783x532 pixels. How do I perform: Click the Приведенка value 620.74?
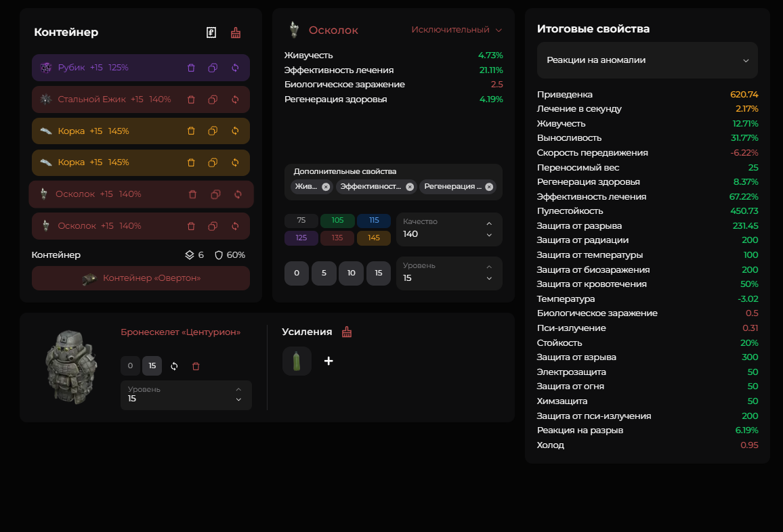point(744,95)
